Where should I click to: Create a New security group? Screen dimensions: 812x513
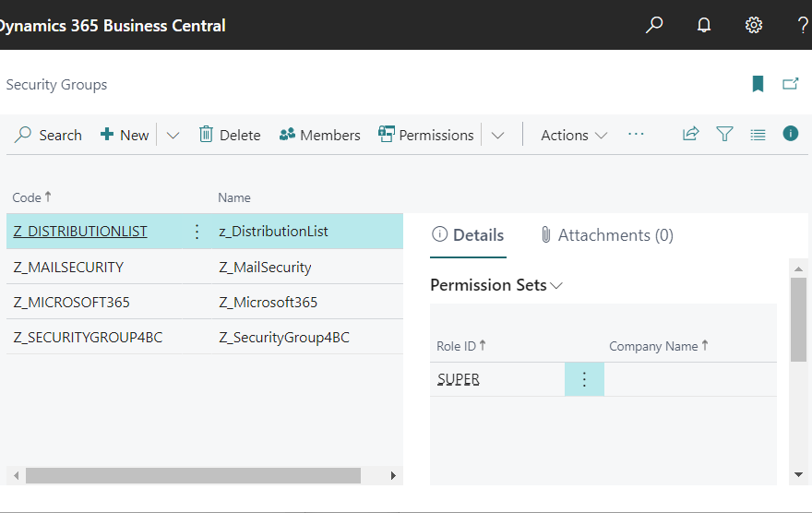125,135
